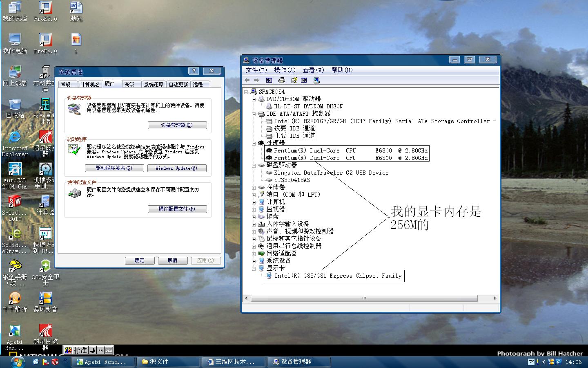Select the AutoCAD 2004 Chs desktop icon
Screen dimensions: 588x368
point(15,176)
